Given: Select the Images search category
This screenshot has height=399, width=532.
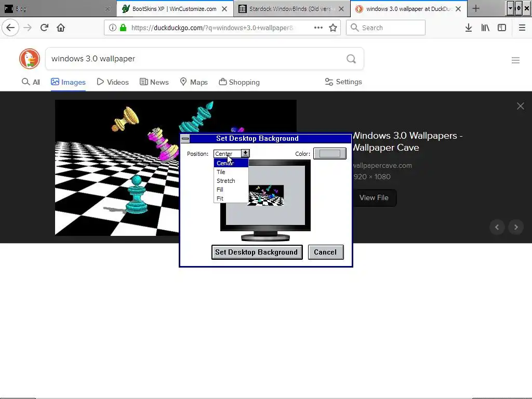Looking at the screenshot, I should (x=68, y=82).
